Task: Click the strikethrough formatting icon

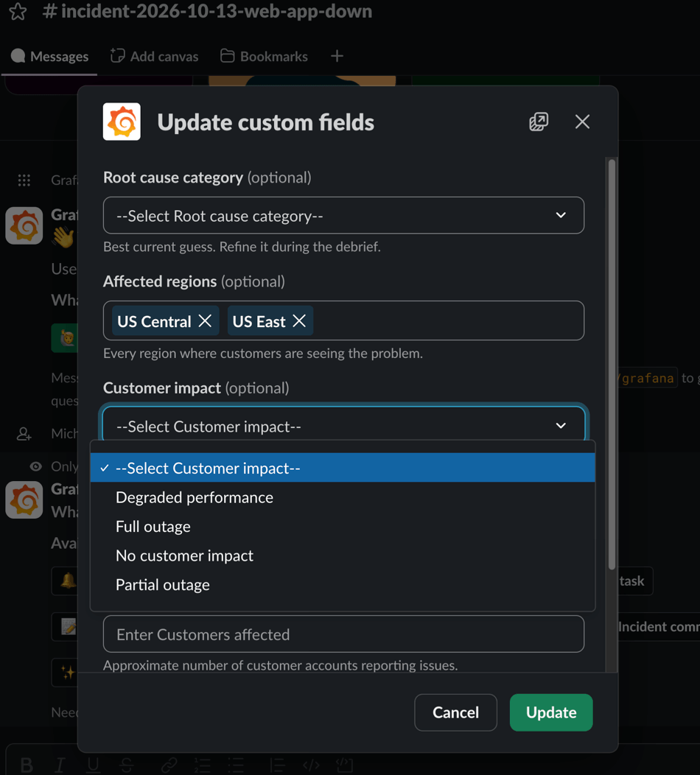Action: click(127, 765)
